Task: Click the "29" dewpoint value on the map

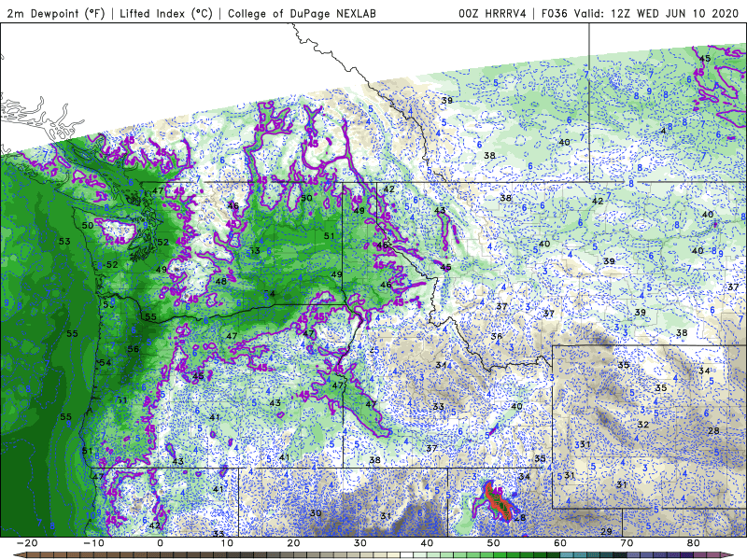Action: (606, 532)
